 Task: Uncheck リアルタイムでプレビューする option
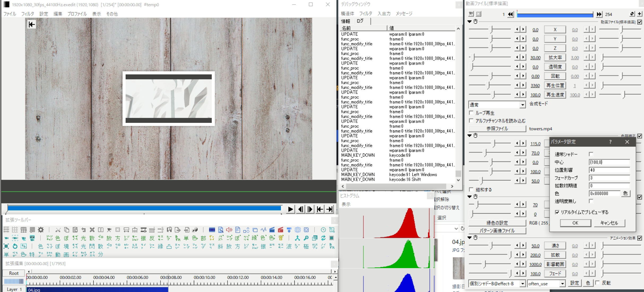557,212
